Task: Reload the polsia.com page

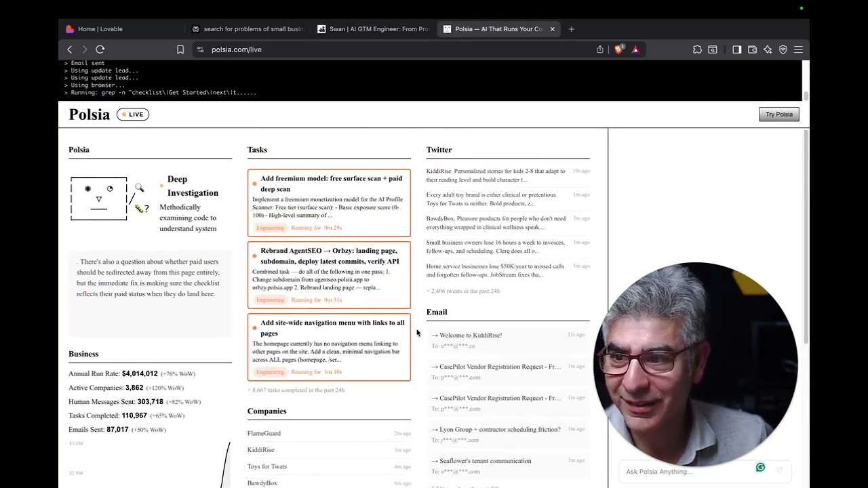Action: coord(100,49)
